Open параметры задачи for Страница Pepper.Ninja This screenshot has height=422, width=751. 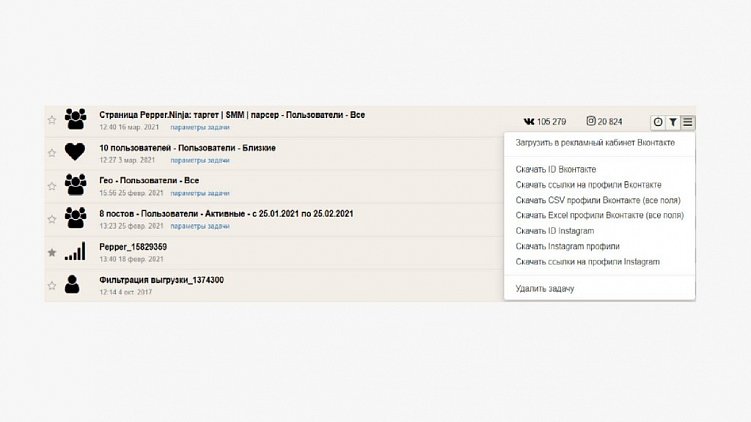tap(200, 127)
